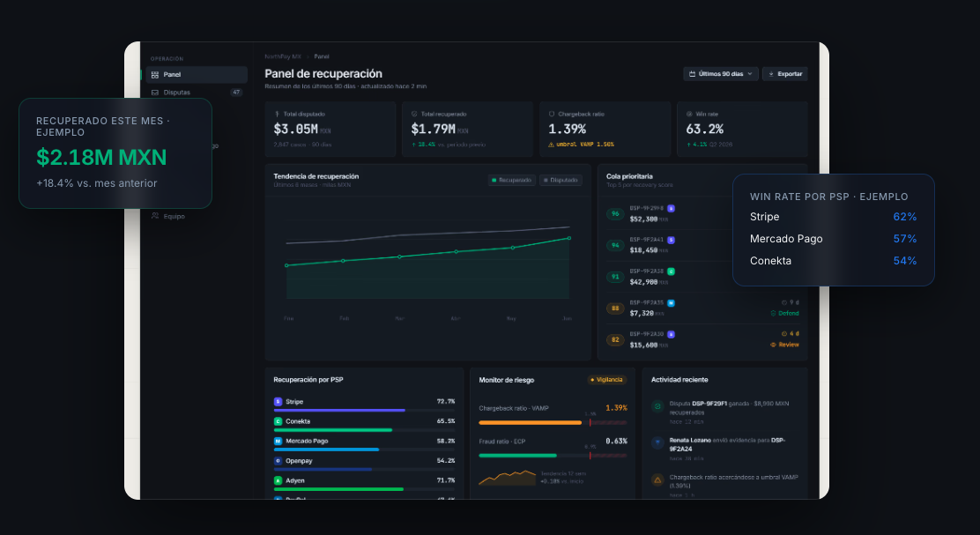Click the Panel grid icon in sidebar
Screen dimensions: 980x535
(x=155, y=74)
